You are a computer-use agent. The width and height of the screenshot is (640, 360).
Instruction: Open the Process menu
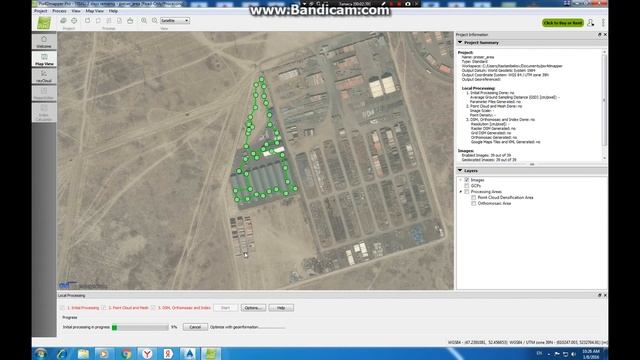click(59, 11)
